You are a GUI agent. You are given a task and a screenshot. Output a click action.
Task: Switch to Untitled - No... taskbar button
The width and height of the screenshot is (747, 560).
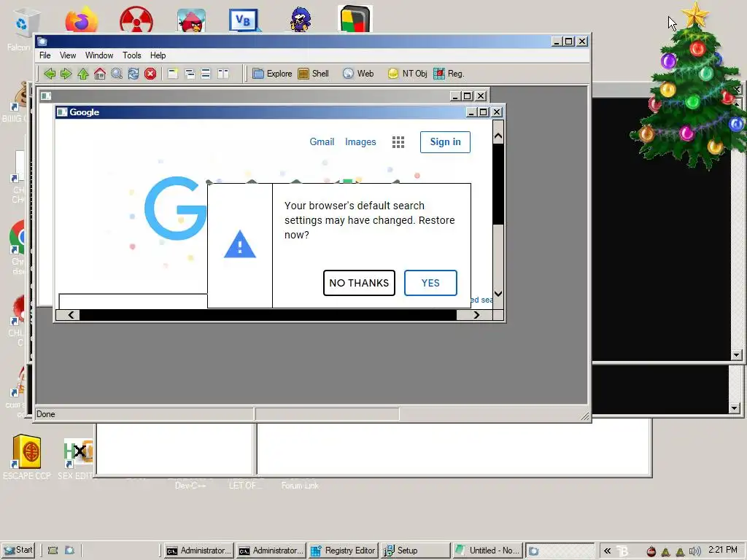[x=487, y=551]
